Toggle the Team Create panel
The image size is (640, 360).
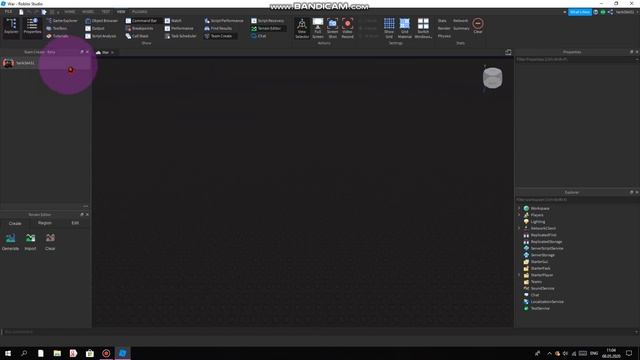coord(218,36)
